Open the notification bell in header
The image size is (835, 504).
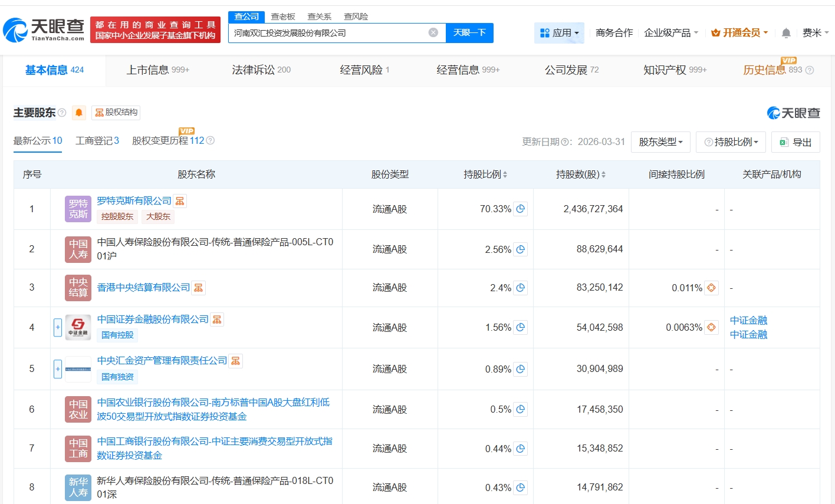coord(786,33)
